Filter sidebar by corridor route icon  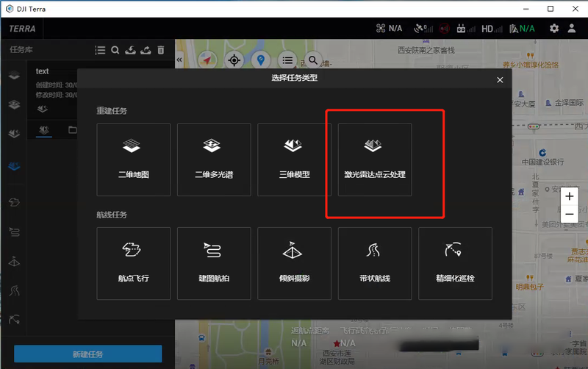tap(14, 290)
